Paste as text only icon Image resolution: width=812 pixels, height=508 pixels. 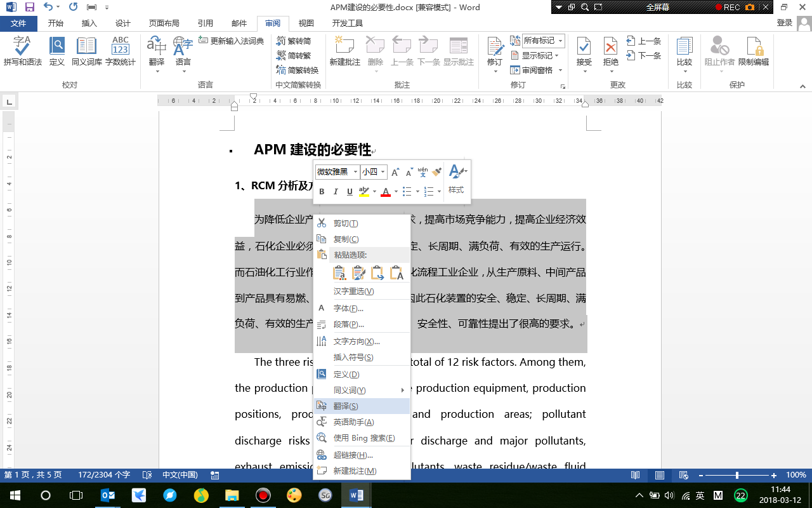click(x=397, y=273)
